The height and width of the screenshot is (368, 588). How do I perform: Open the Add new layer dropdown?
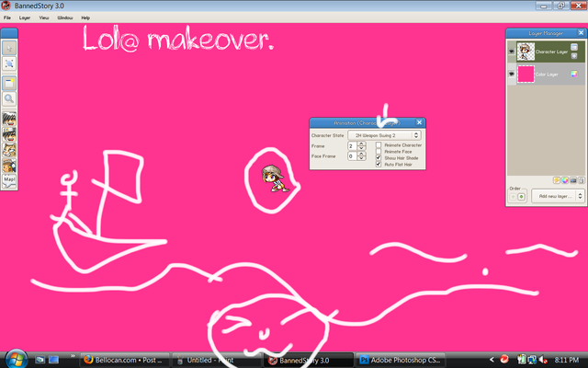(x=558, y=196)
